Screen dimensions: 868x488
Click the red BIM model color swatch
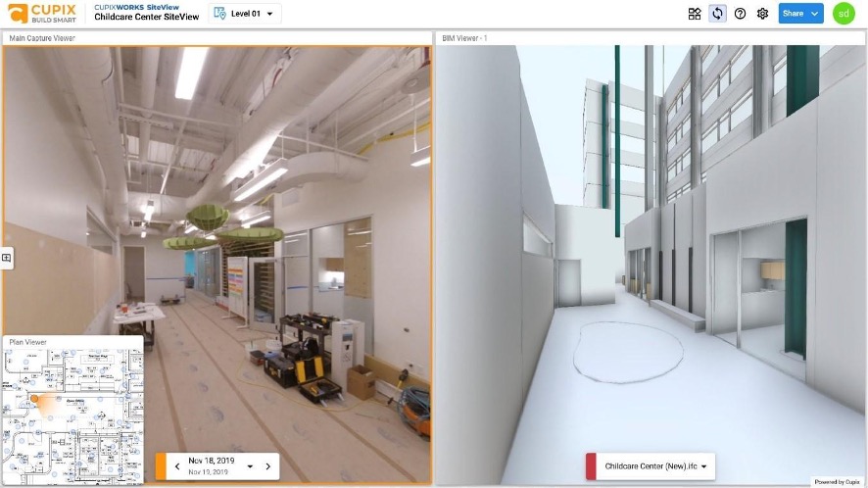pyautogui.click(x=591, y=466)
